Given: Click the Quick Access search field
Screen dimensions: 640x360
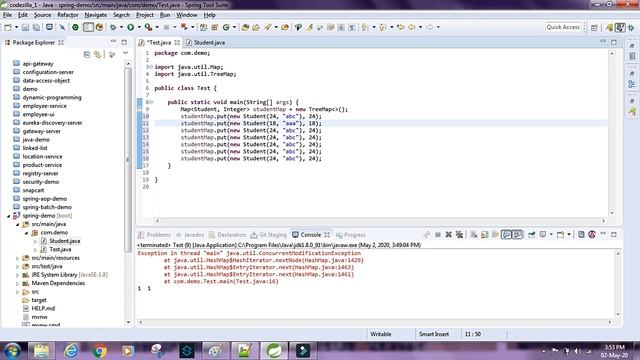Looking at the screenshot, I should 563,27.
